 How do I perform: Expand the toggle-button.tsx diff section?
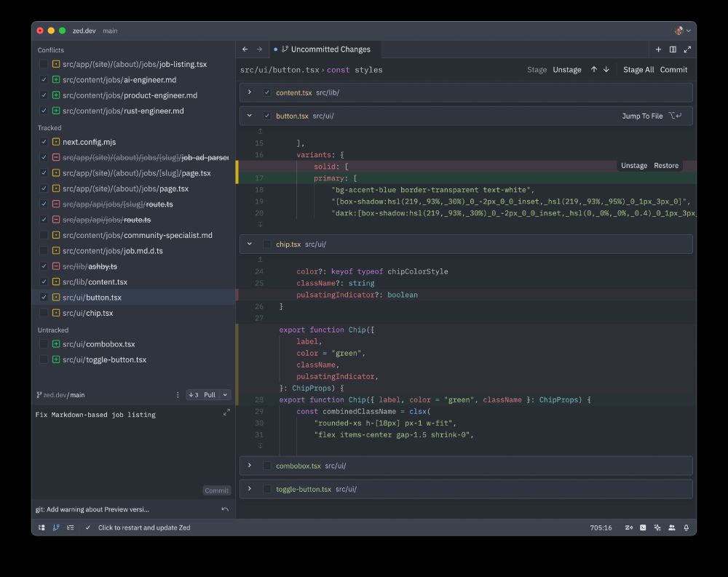(x=250, y=489)
